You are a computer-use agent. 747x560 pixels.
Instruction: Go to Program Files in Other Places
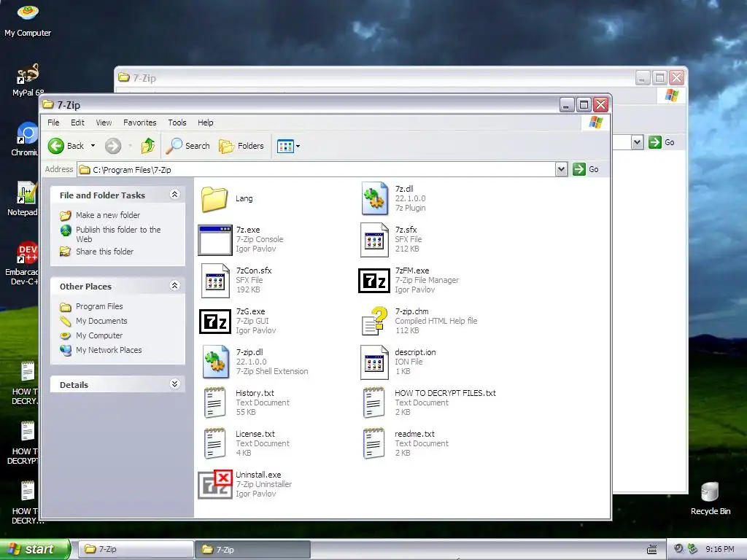(99, 306)
